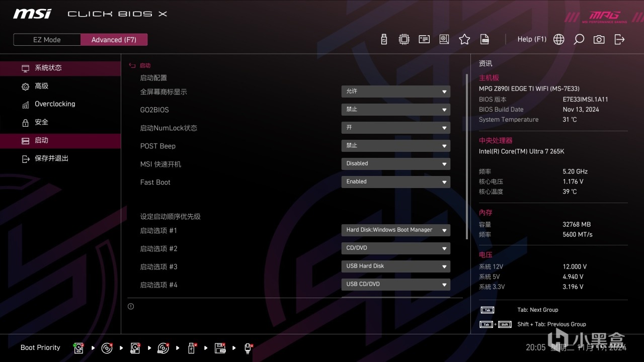Viewport: 644px width, 362px height.
Task: Open M-Flash via the USB drive icon
Action: point(384,39)
